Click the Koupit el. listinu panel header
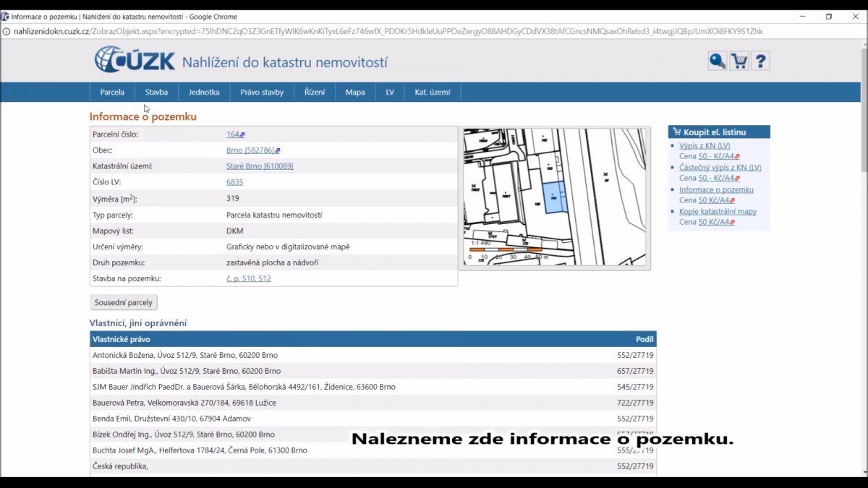868x488 pixels. click(x=719, y=132)
